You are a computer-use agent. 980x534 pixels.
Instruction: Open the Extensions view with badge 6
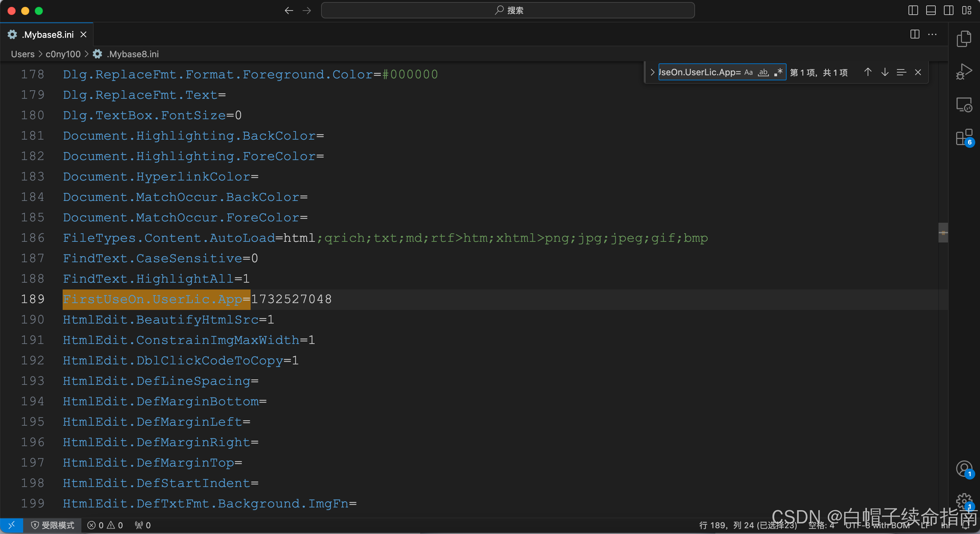[x=964, y=137]
